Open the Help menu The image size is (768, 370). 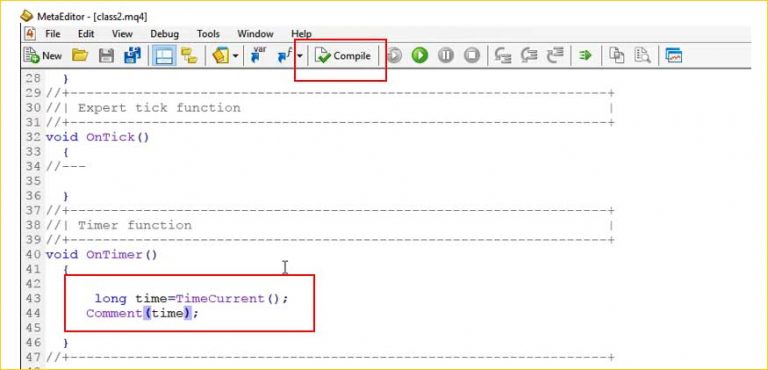[301, 34]
